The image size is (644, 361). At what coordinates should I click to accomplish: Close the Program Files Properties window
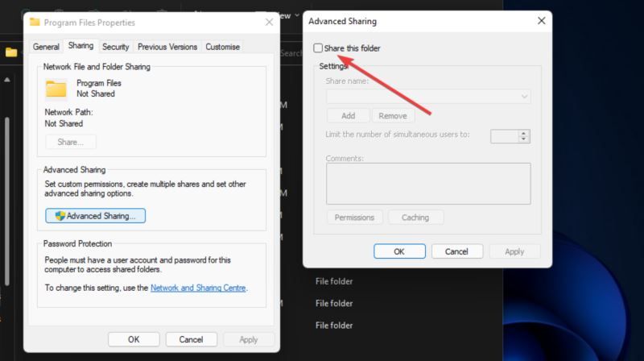coord(269,23)
